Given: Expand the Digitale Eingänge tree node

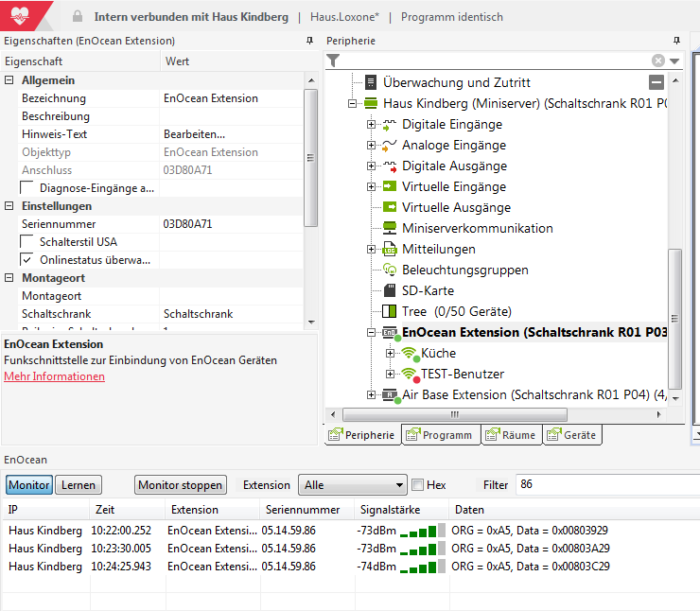Looking at the screenshot, I should (372, 125).
